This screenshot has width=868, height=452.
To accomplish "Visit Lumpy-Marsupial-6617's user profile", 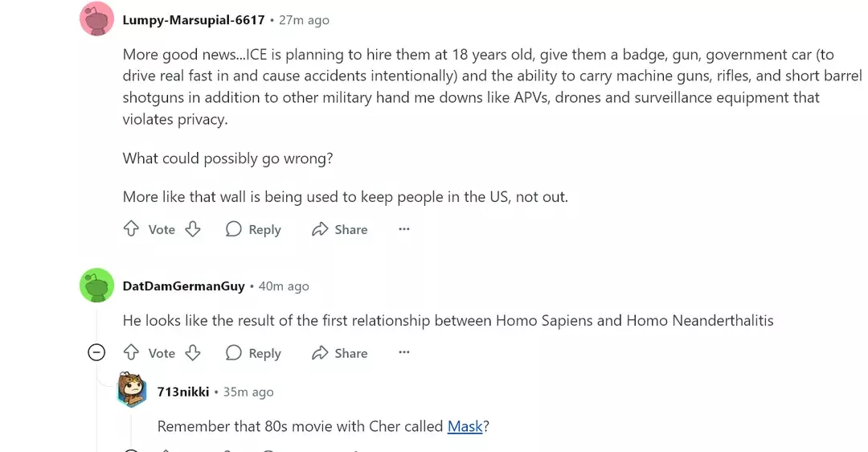I will (193, 20).
